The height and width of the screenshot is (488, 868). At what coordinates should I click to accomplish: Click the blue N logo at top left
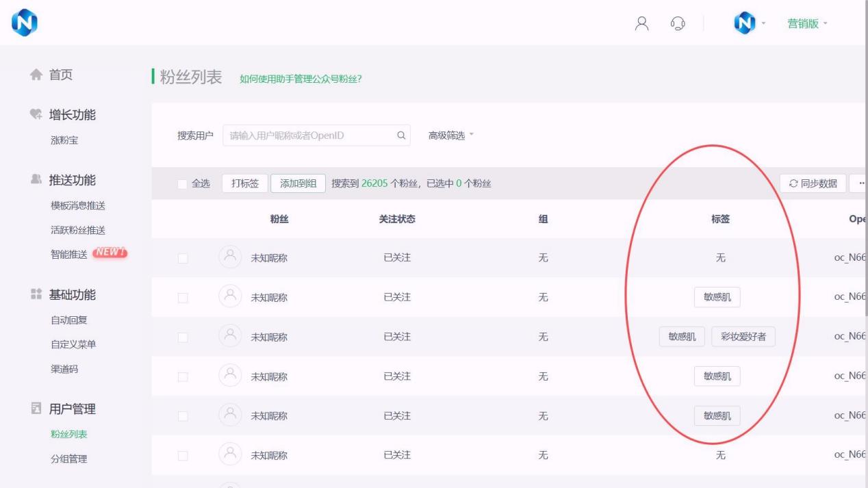pyautogui.click(x=25, y=24)
